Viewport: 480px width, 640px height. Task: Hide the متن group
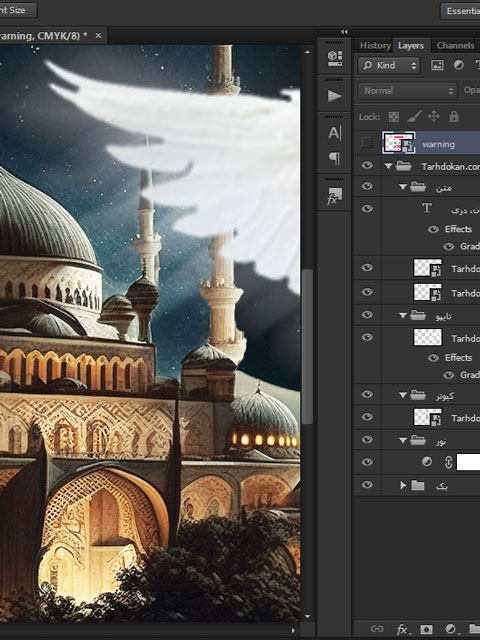pos(367,186)
